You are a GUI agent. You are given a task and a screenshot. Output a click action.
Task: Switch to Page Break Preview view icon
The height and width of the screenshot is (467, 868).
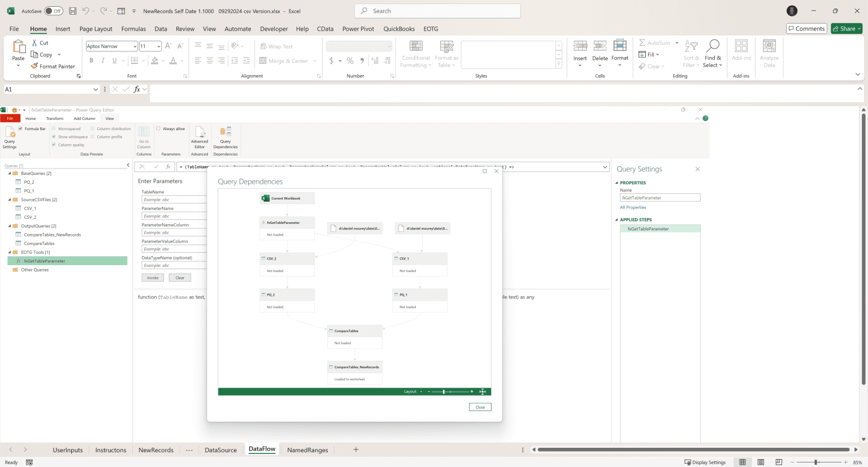coord(779,462)
